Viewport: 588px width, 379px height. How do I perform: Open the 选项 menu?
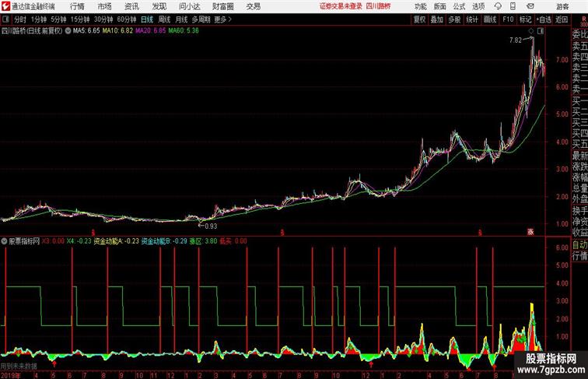(478, 6)
